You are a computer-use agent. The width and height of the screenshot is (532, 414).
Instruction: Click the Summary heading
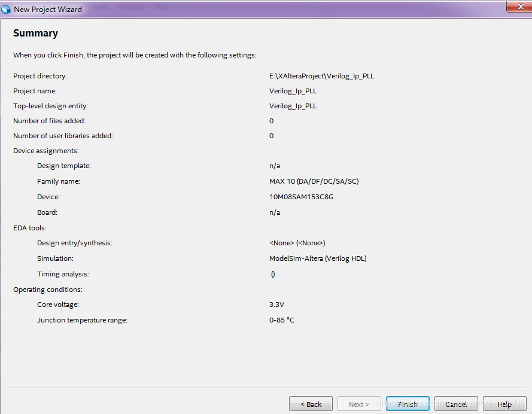click(36, 33)
